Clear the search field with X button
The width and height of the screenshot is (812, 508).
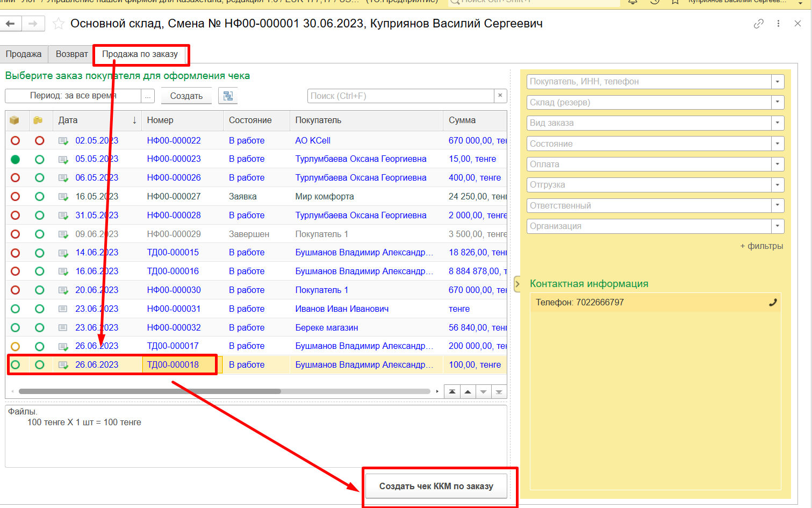click(500, 96)
